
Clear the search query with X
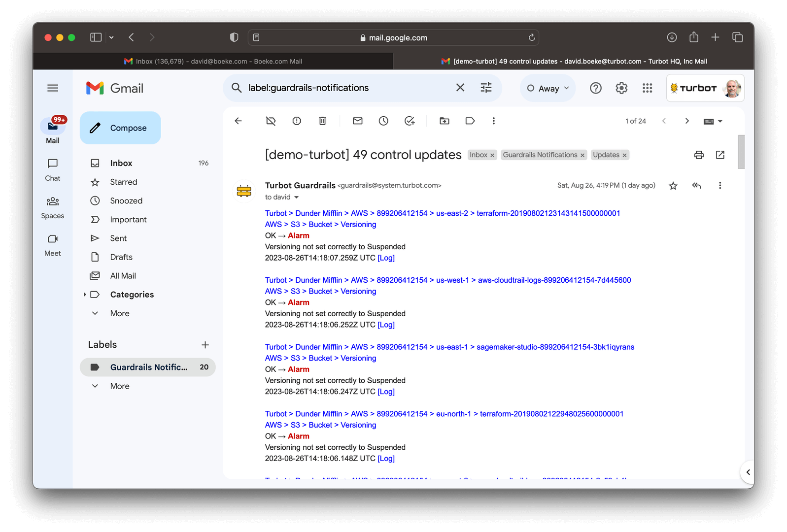460,88
